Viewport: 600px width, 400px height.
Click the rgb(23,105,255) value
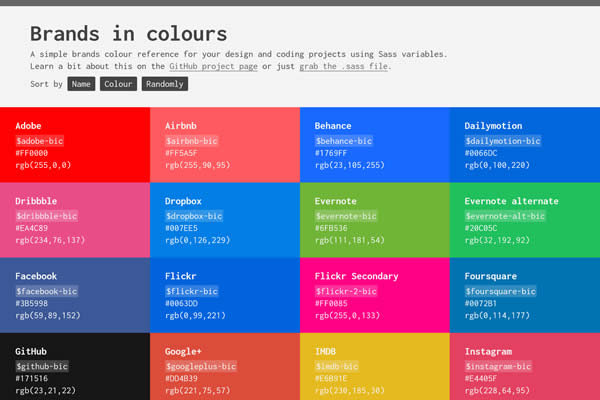(x=350, y=165)
